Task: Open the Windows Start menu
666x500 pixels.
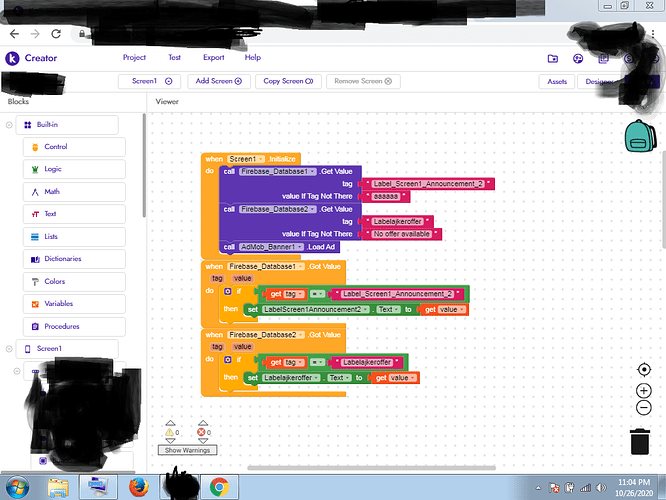Action: [18, 487]
